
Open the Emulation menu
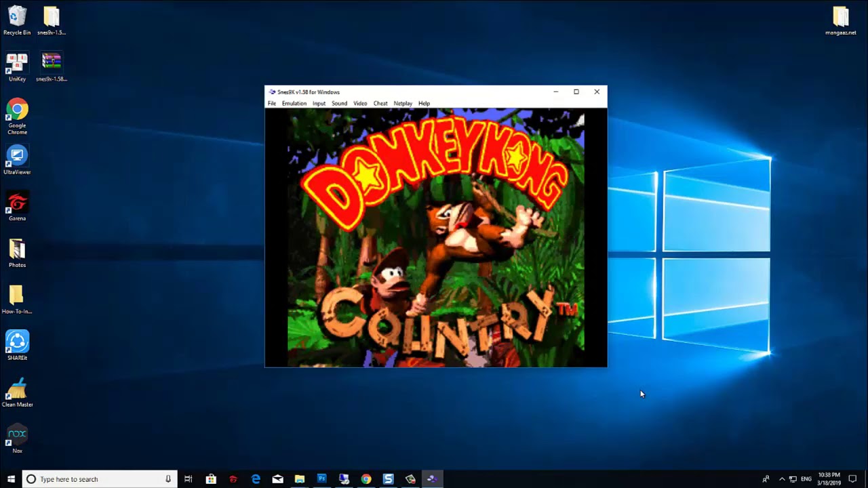[294, 104]
